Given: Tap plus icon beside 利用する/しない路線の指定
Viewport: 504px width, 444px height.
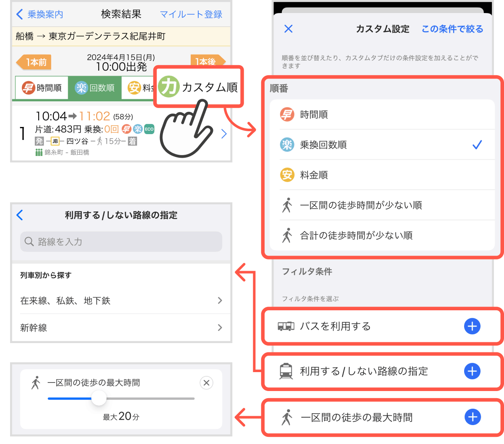Looking at the screenshot, I should pos(472,371).
